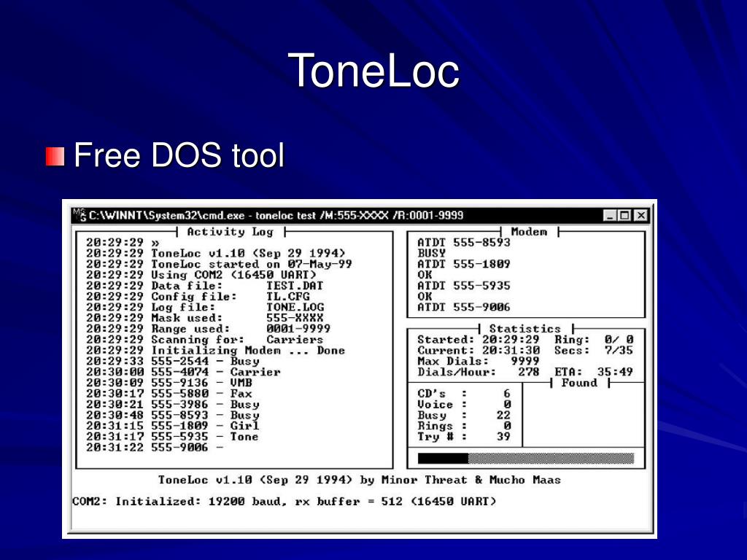The height and width of the screenshot is (560, 747).
Task: Click the 'Voice : 0' counter
Action: [464, 405]
